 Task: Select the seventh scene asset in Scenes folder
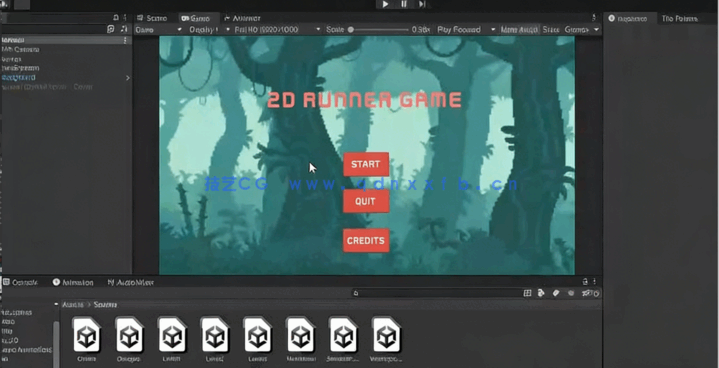tap(343, 339)
